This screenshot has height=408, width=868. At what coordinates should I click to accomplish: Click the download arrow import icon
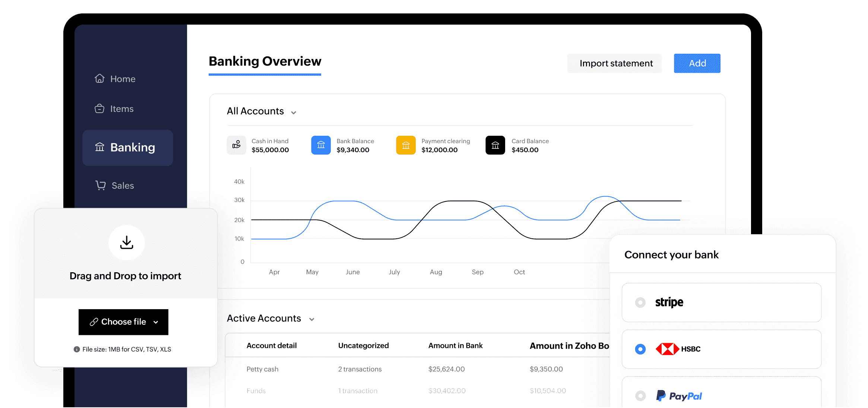coord(127,242)
